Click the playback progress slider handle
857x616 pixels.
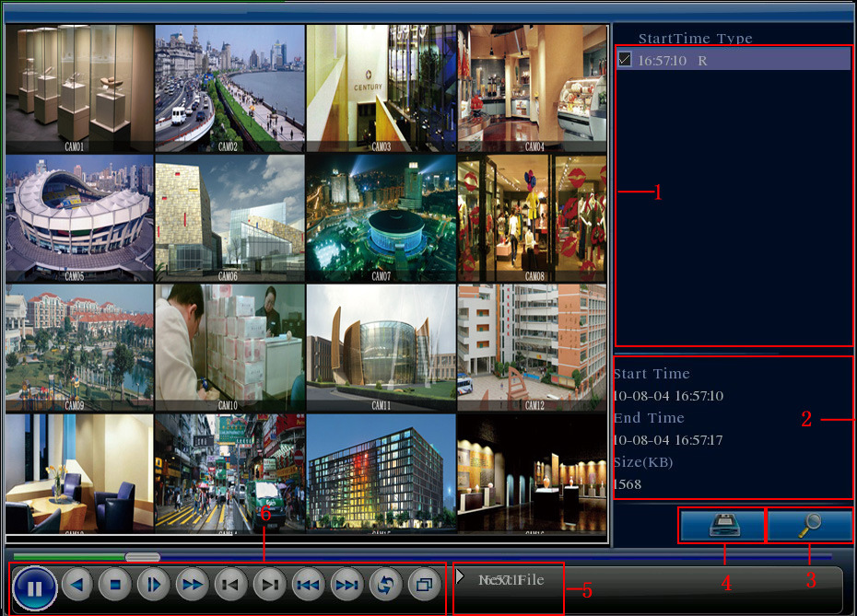(143, 557)
